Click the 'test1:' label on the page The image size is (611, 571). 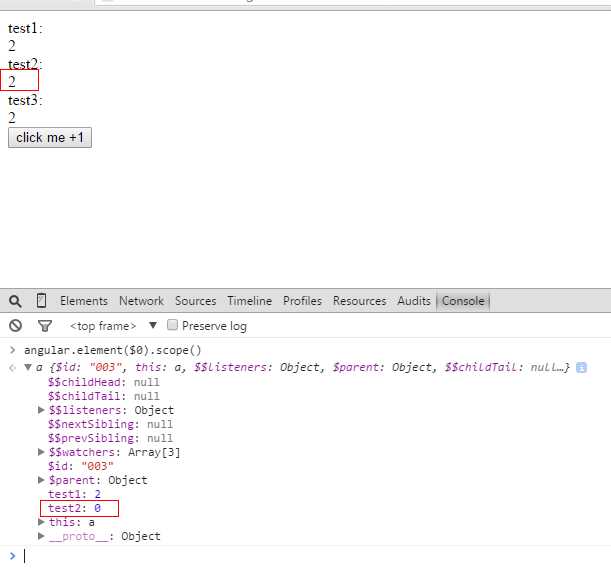coord(25,28)
